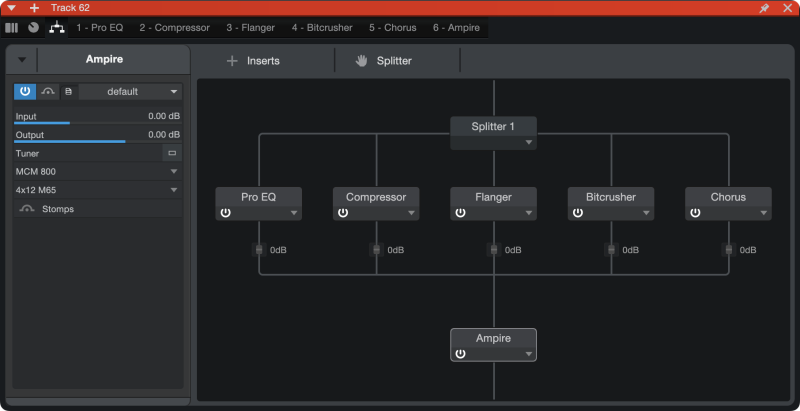Select the Chorus node label

click(728, 197)
